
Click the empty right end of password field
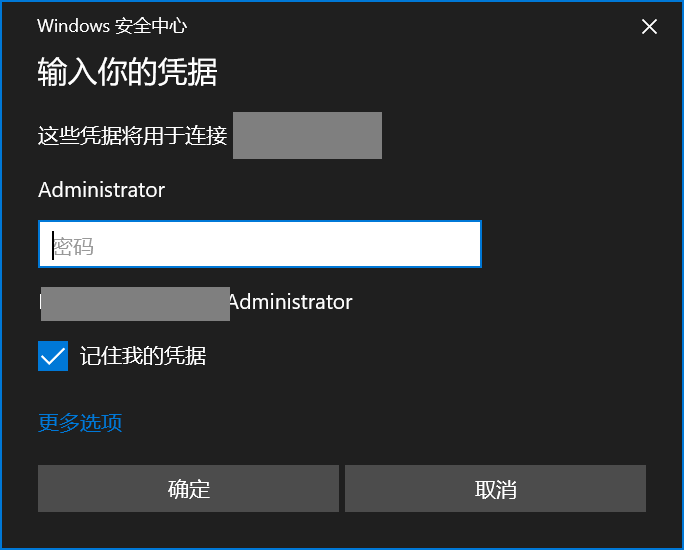click(x=440, y=244)
